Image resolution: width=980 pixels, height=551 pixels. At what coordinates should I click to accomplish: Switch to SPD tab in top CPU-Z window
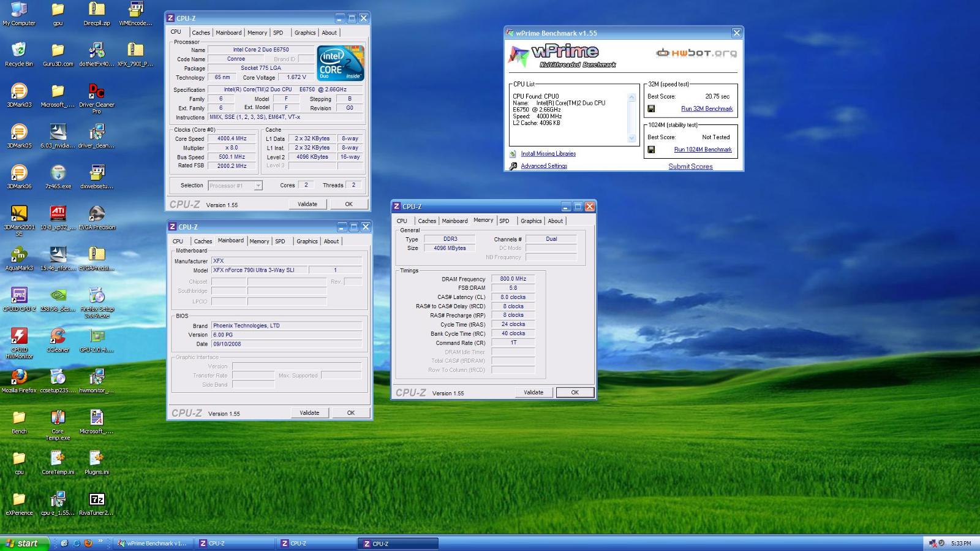(278, 32)
